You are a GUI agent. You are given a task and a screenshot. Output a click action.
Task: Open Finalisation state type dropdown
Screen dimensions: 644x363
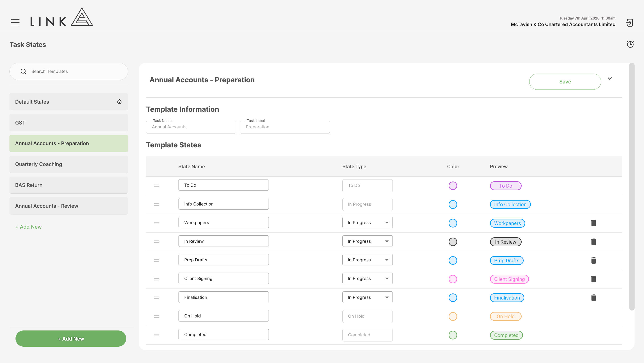(367, 297)
